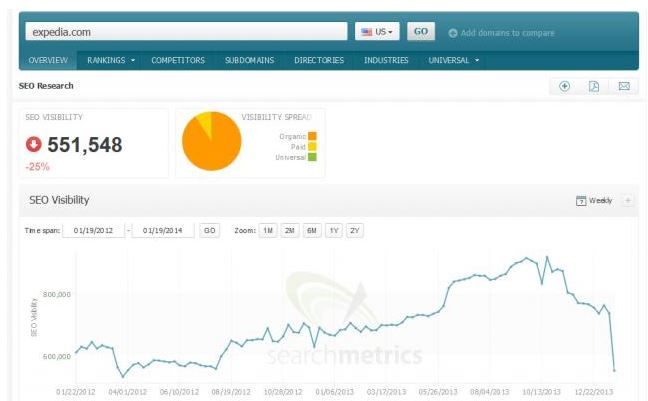Open the US country dropdown
Image resolution: width=648 pixels, height=401 pixels.
click(377, 31)
